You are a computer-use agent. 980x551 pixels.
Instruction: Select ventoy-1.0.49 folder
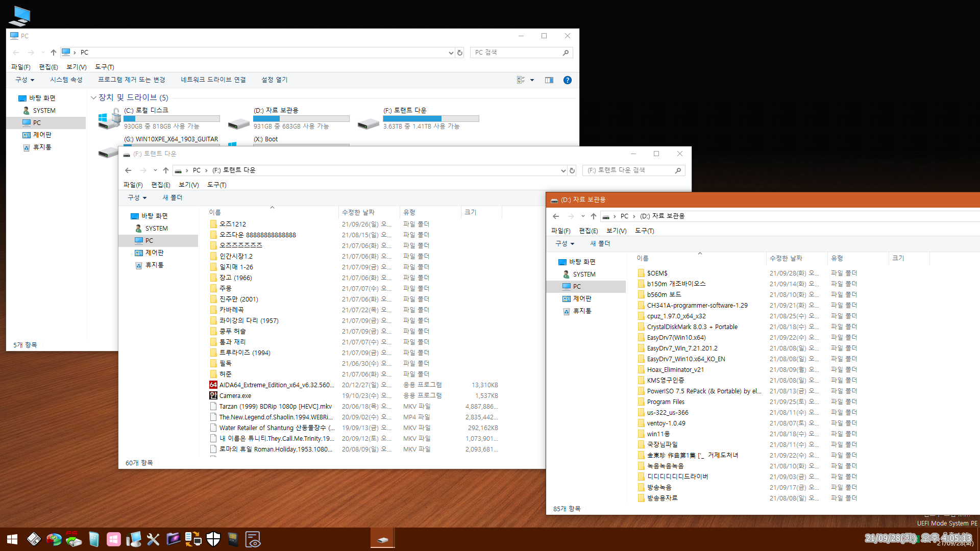tap(666, 423)
